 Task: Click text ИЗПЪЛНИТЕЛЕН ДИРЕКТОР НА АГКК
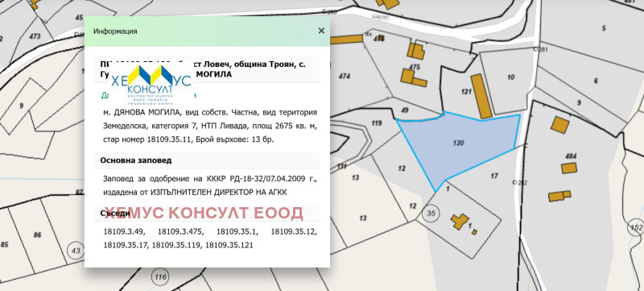pos(219,193)
